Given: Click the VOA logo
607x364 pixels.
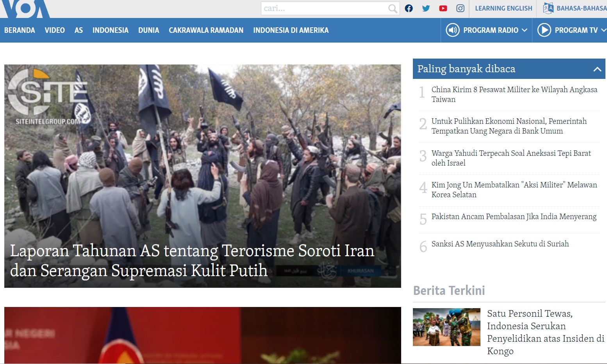Looking at the screenshot, I should (x=25, y=9).
